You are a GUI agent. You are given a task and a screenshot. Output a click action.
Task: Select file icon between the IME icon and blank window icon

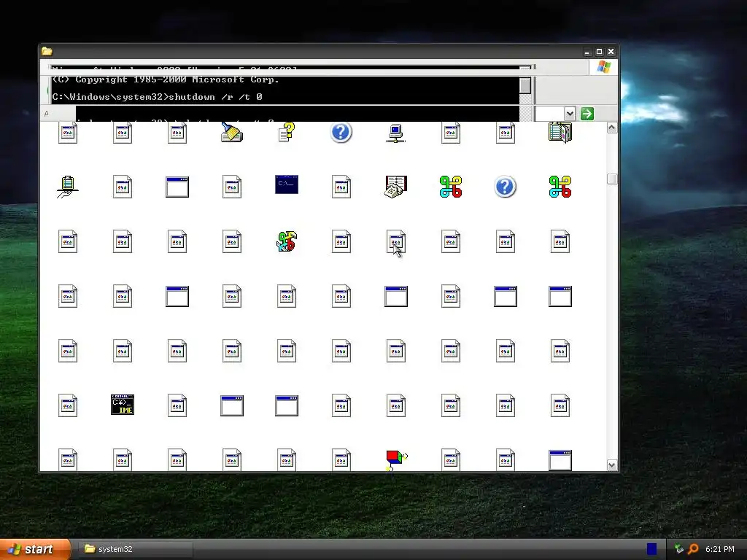point(177,405)
